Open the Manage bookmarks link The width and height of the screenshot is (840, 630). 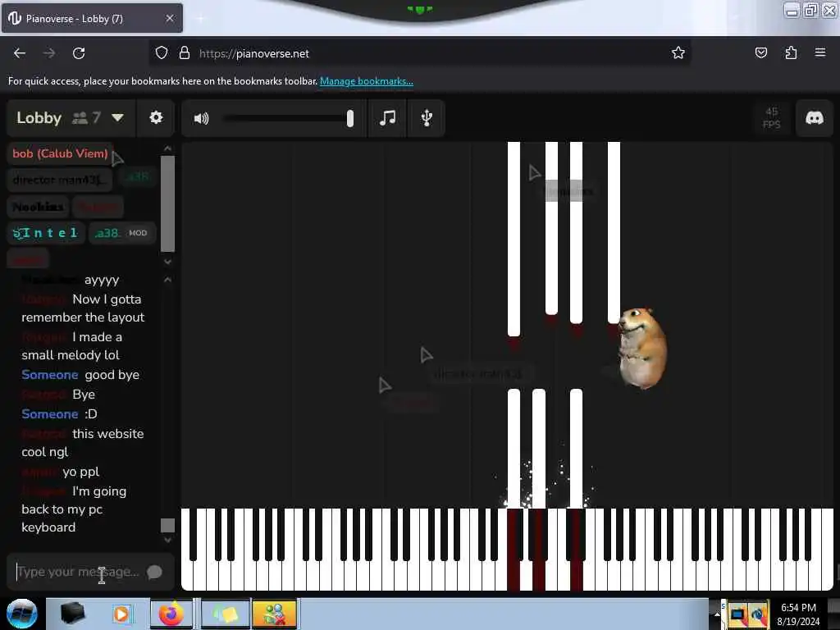367,81
